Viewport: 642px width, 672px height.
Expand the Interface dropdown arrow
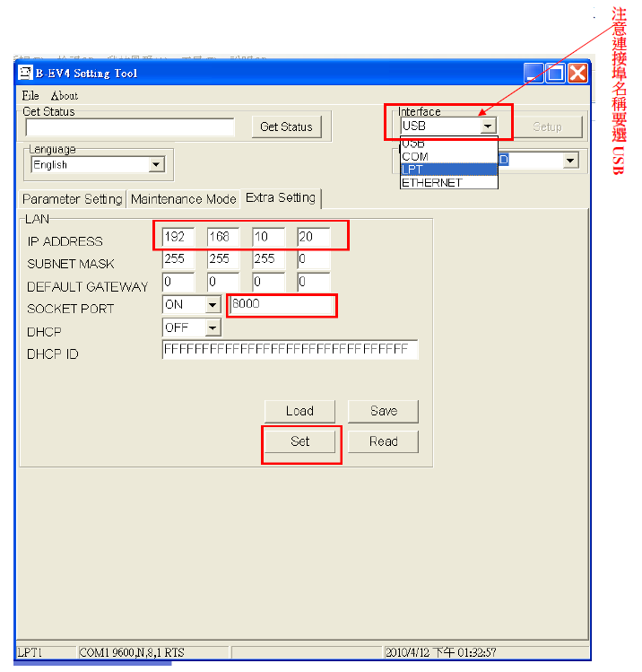[487, 127]
